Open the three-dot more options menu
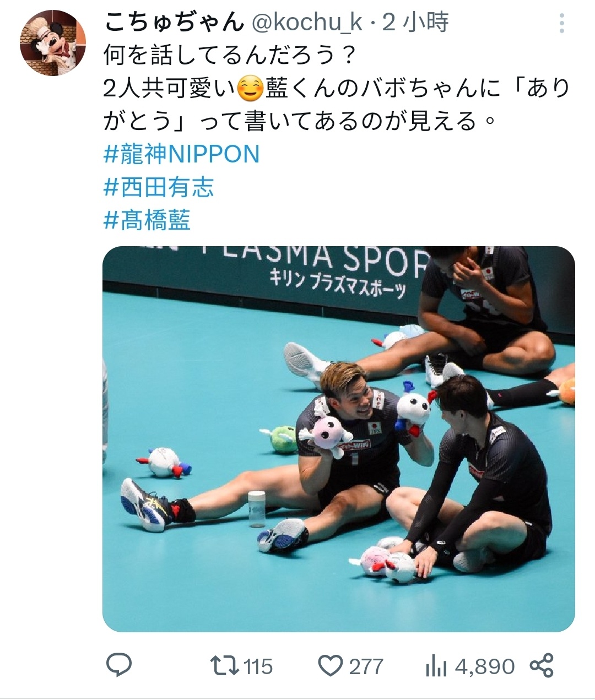The height and width of the screenshot is (700, 595). 561,23
